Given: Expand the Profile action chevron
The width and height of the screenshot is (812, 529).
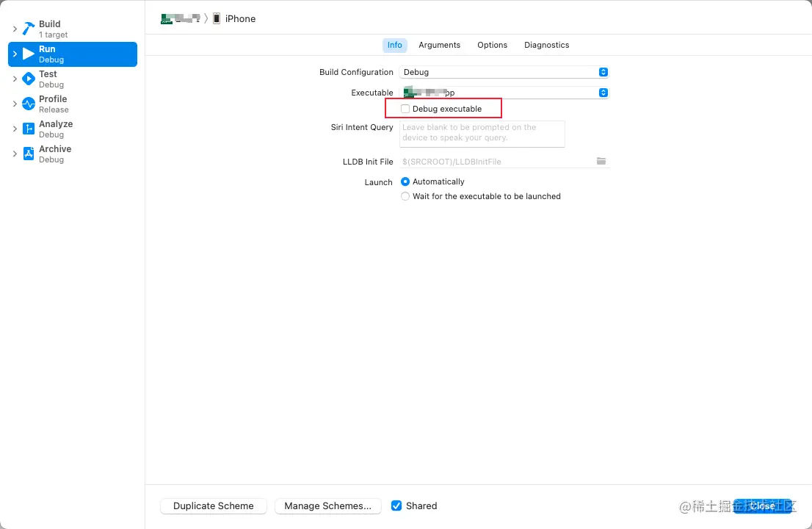Looking at the screenshot, I should tap(15, 104).
